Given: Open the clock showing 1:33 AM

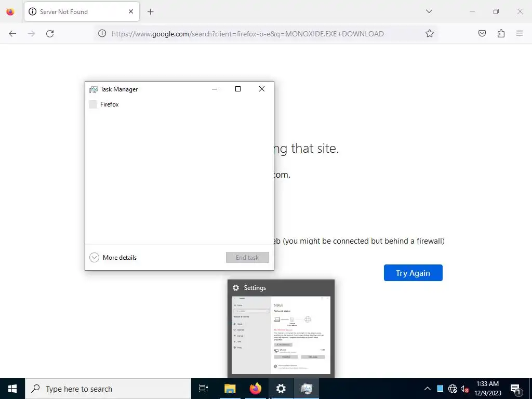Looking at the screenshot, I should click(487, 389).
